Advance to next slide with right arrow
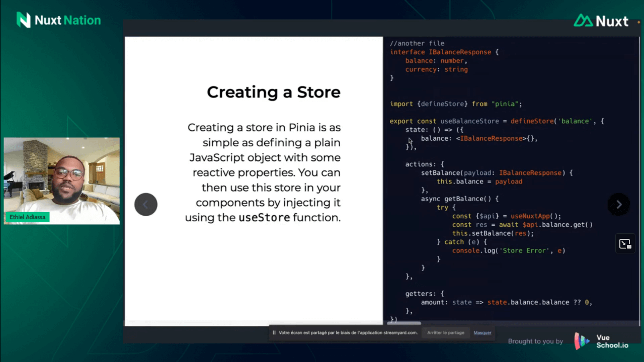The image size is (644, 362). (619, 205)
